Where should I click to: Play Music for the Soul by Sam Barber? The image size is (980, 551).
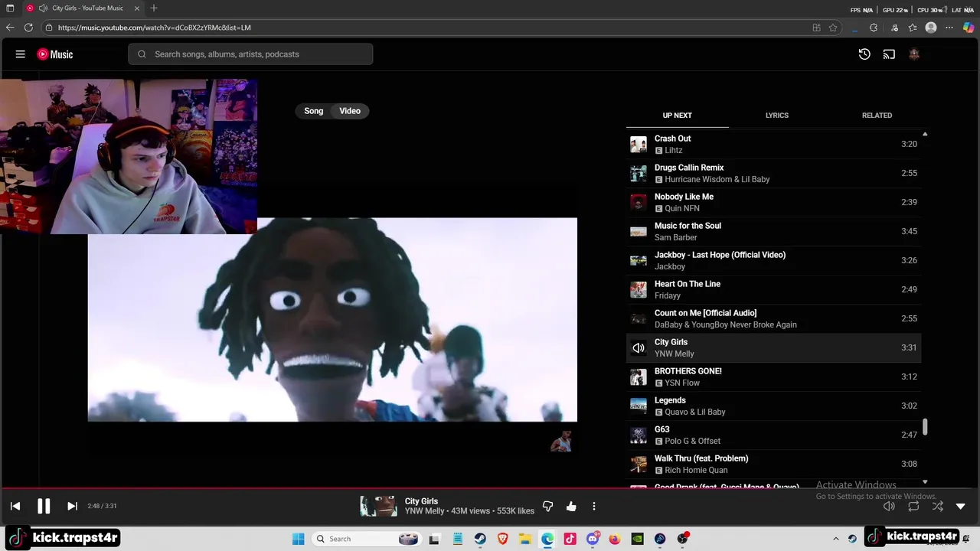pyautogui.click(x=773, y=231)
